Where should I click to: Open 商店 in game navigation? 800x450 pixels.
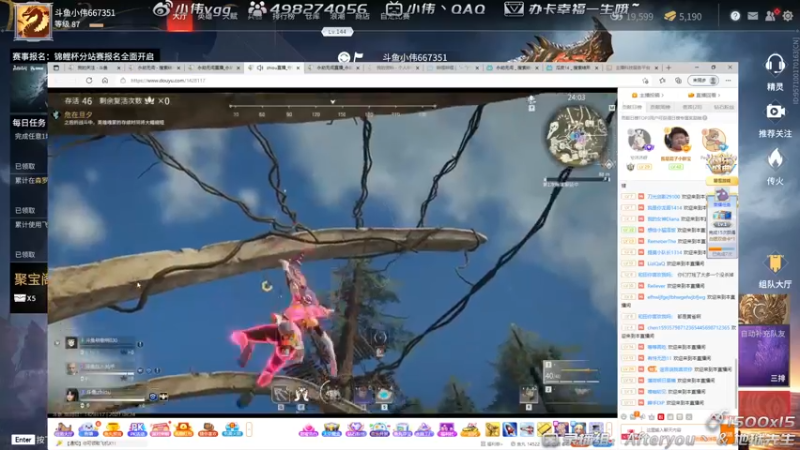[362, 17]
